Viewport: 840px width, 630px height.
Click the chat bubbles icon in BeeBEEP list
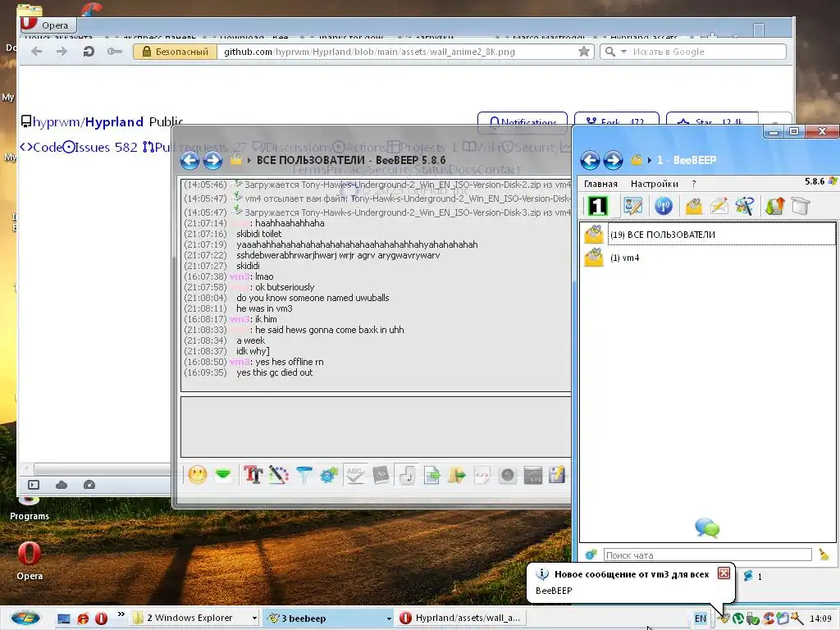coord(707,527)
